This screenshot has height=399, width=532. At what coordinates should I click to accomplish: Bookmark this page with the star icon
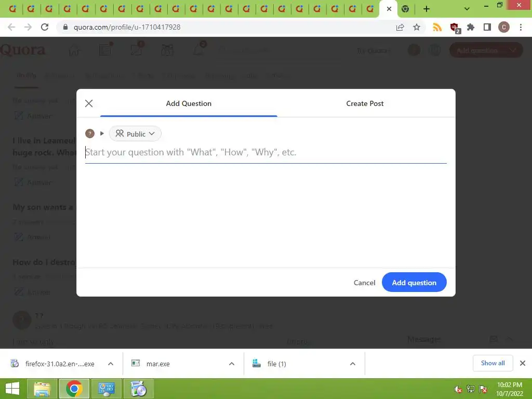tap(417, 27)
